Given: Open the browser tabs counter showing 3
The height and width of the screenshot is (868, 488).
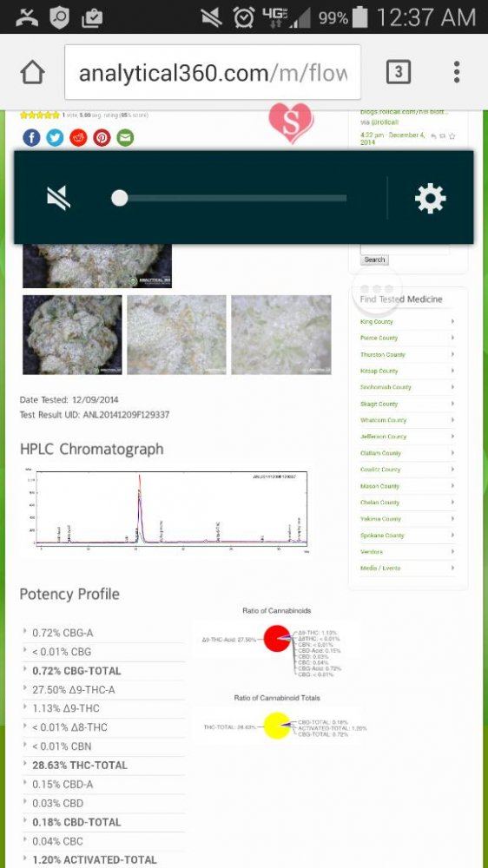Looking at the screenshot, I should tap(399, 72).
